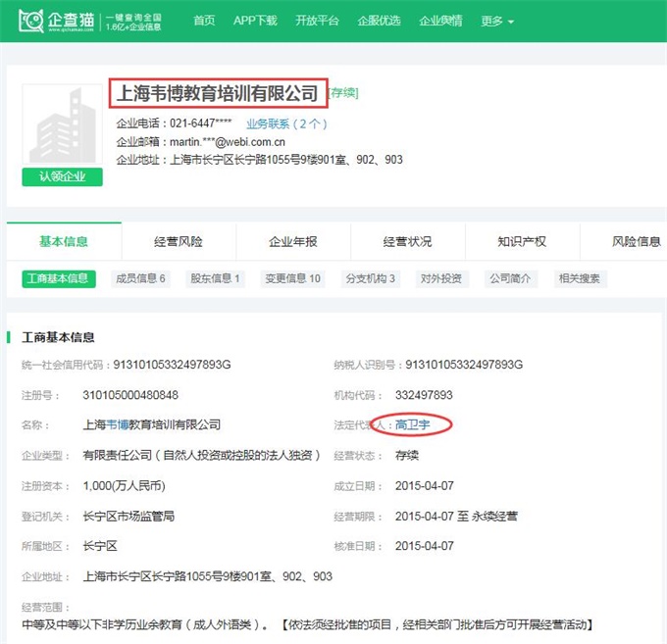Viewport: 667px width, 644px height.
Task: Open the 更多 dropdown menu
Action: [497, 21]
